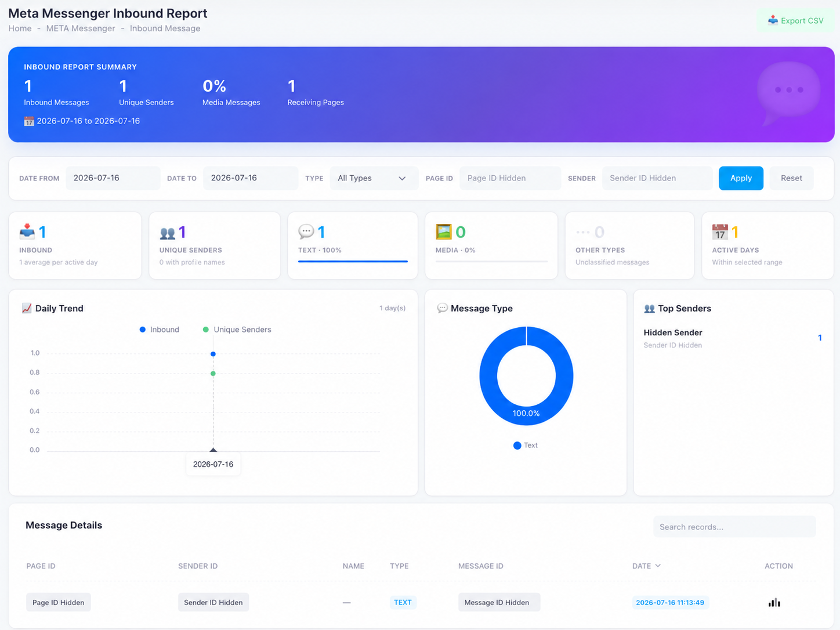The height and width of the screenshot is (630, 840).
Task: Click the Inbound Message breadcrumb
Action: [x=165, y=28]
